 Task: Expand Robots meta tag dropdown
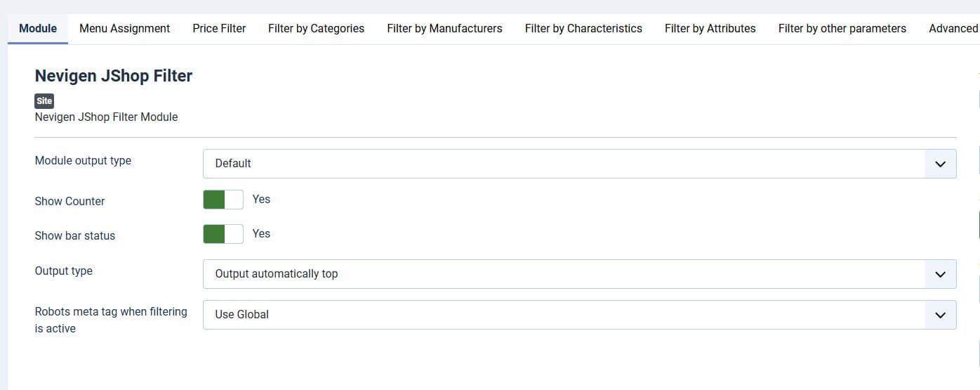pos(562,315)
